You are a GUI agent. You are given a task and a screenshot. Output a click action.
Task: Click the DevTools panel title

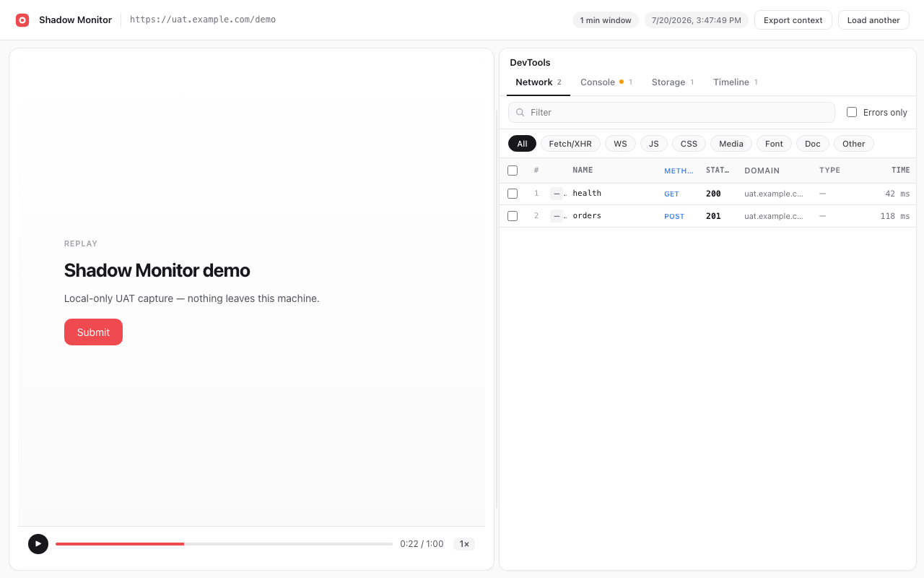[530, 63]
